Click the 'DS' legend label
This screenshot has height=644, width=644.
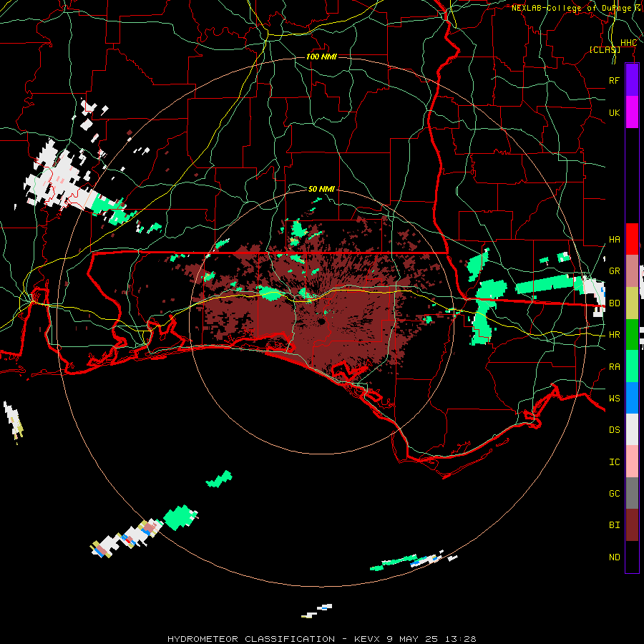pyautogui.click(x=614, y=430)
